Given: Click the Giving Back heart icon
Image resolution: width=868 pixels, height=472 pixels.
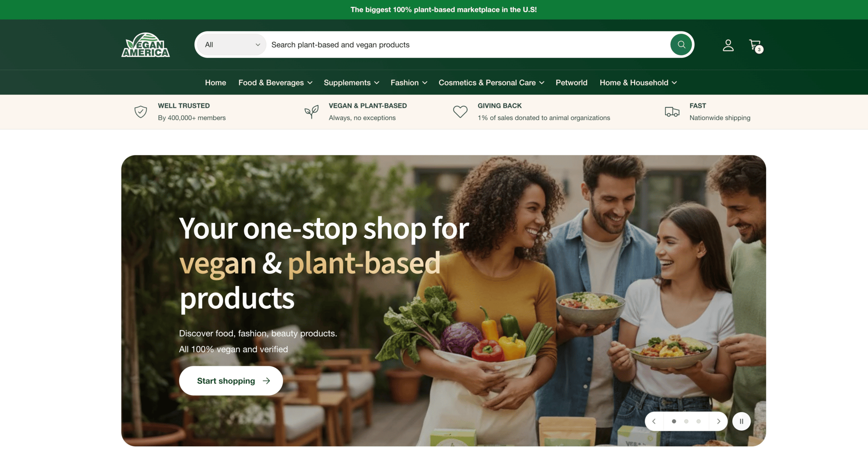Looking at the screenshot, I should click(460, 112).
